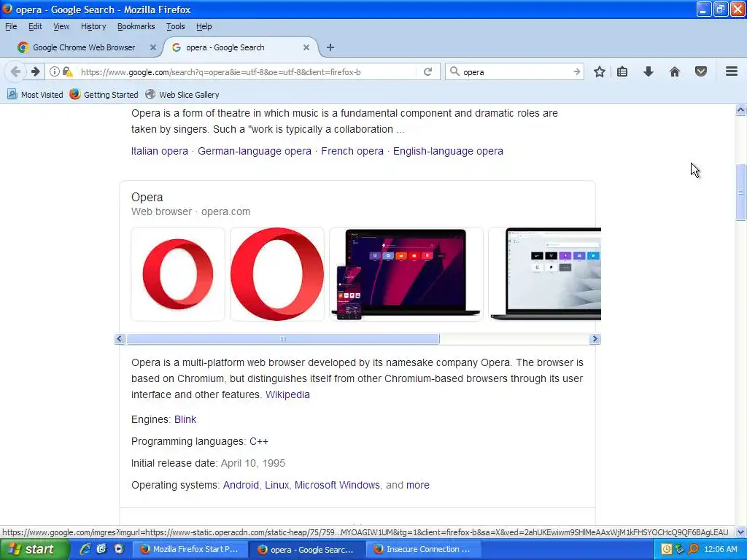Image resolution: width=747 pixels, height=560 pixels.
Task: Launch the media player quick launch icon
Action: [119, 549]
